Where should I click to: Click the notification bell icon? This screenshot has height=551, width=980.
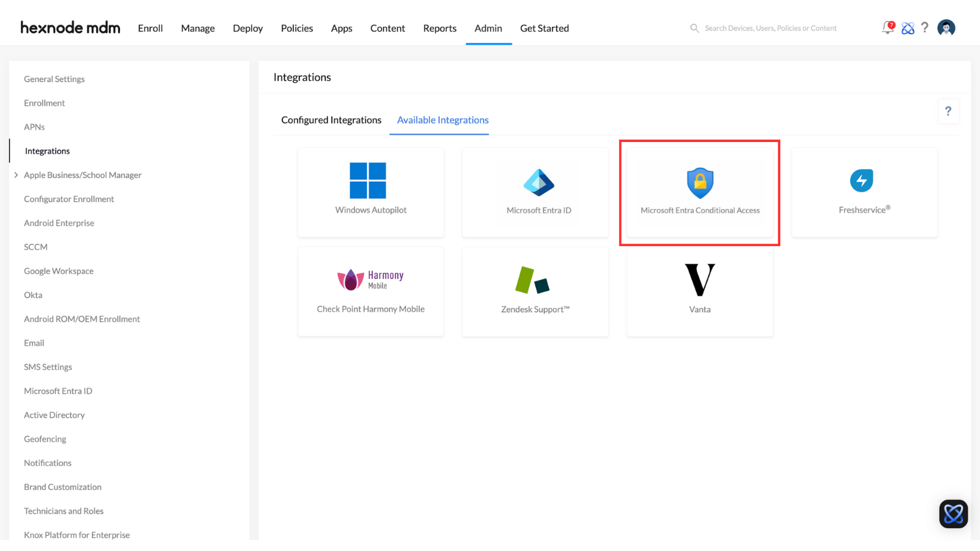pyautogui.click(x=888, y=28)
